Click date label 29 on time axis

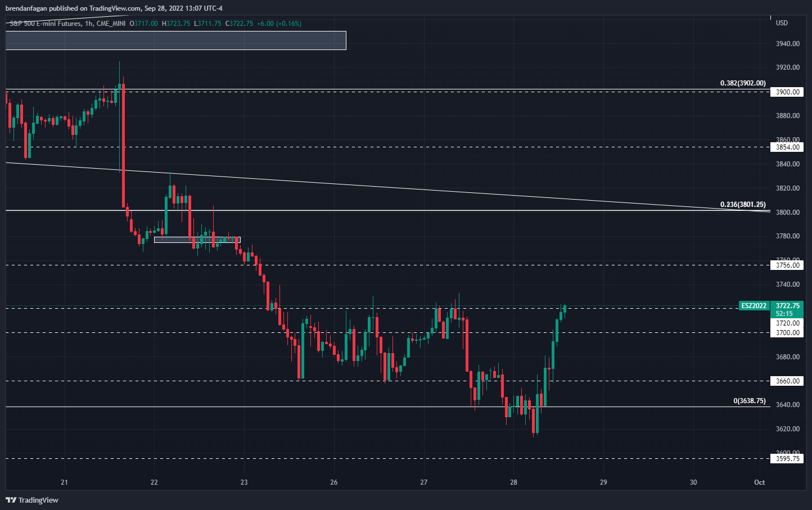603,482
